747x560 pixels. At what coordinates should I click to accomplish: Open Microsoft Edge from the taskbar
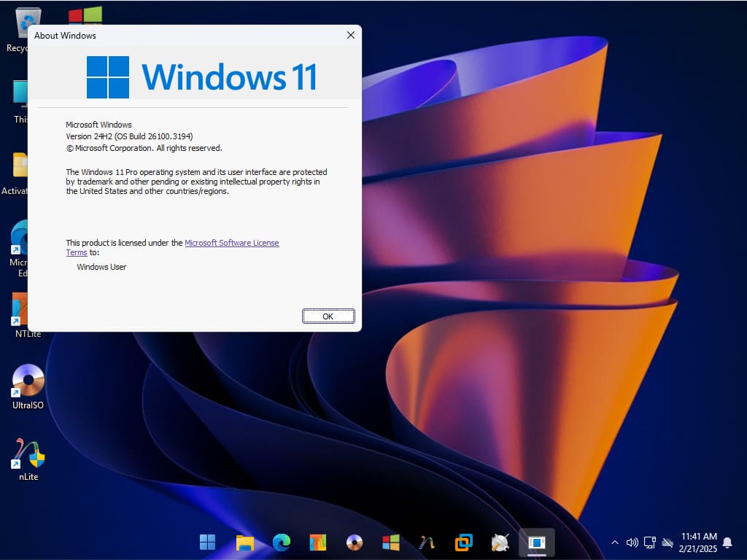(x=281, y=542)
